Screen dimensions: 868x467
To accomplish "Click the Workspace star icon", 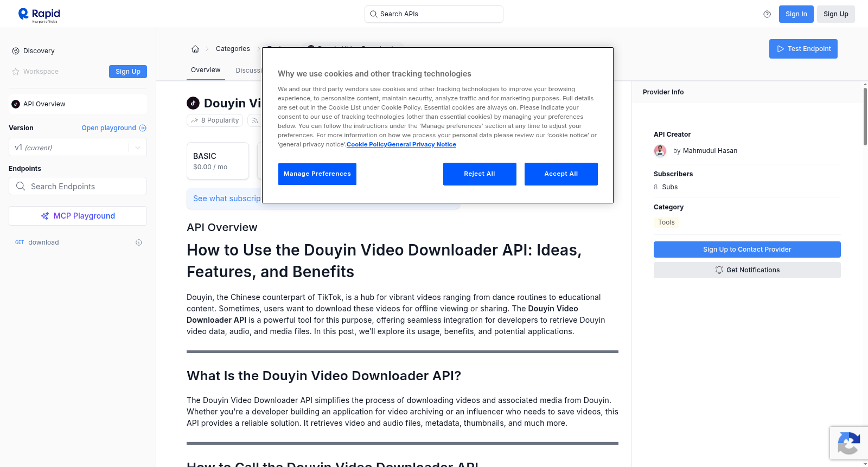I will click(x=16, y=72).
